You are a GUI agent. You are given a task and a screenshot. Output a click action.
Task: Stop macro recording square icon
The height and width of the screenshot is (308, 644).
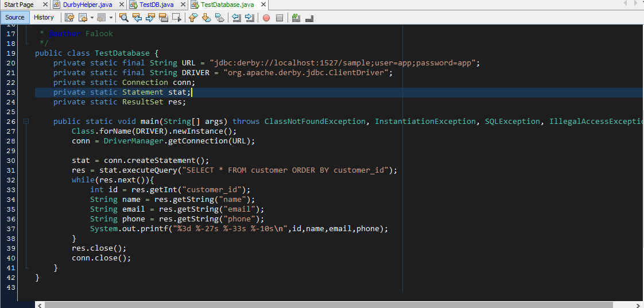click(x=280, y=18)
